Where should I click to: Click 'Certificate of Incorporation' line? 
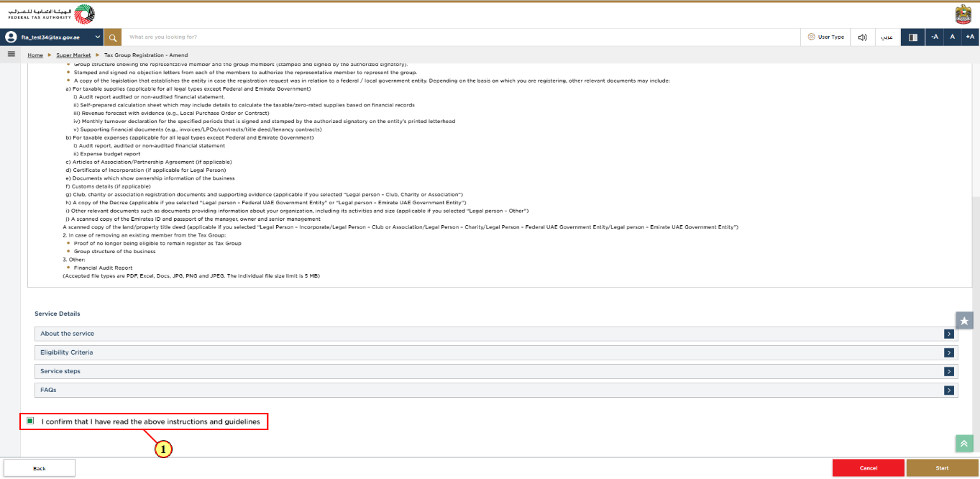[x=145, y=170]
